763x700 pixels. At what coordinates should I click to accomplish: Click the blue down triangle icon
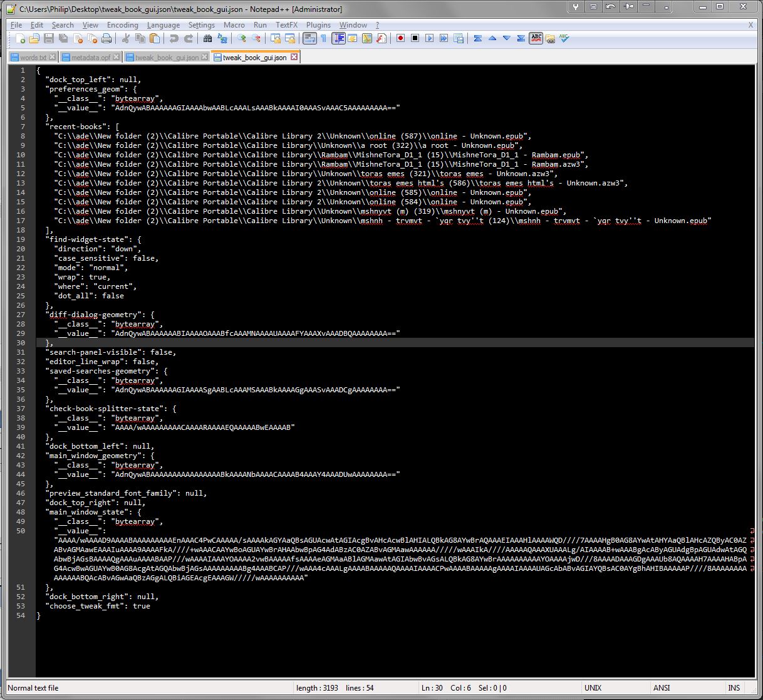pos(507,39)
